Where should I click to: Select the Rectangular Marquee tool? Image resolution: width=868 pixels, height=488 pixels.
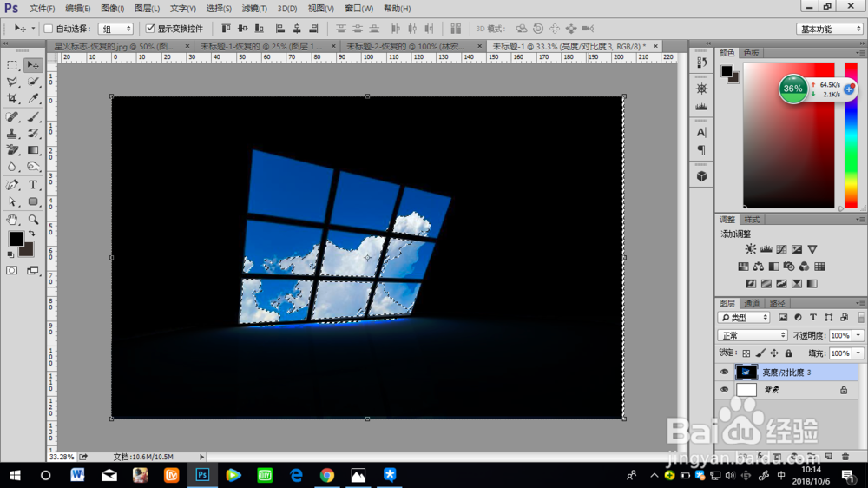[12, 65]
